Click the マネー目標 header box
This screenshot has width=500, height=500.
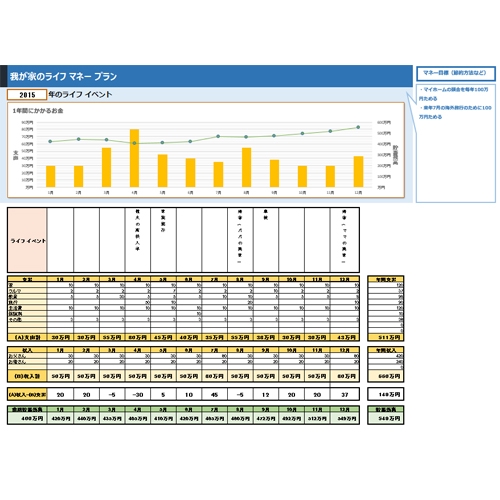(456, 73)
